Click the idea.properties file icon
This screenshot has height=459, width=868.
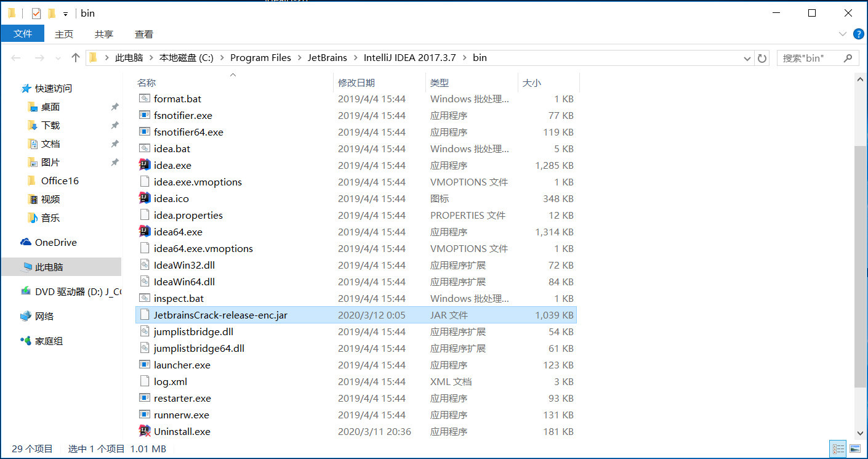(x=145, y=215)
